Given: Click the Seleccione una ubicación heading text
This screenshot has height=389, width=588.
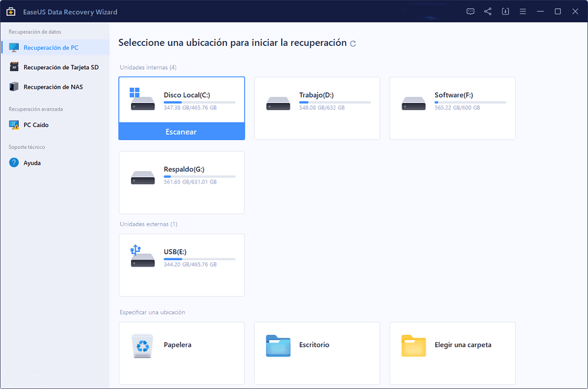Looking at the screenshot, I should point(232,43).
